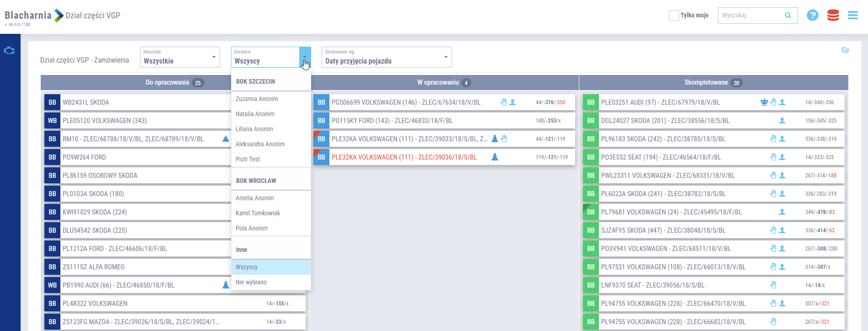Collapse the Doradca dropdown arrow

click(x=305, y=57)
